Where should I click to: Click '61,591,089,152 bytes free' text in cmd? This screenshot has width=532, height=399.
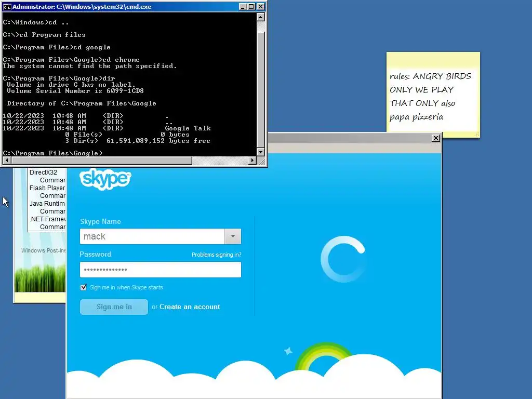(158, 141)
